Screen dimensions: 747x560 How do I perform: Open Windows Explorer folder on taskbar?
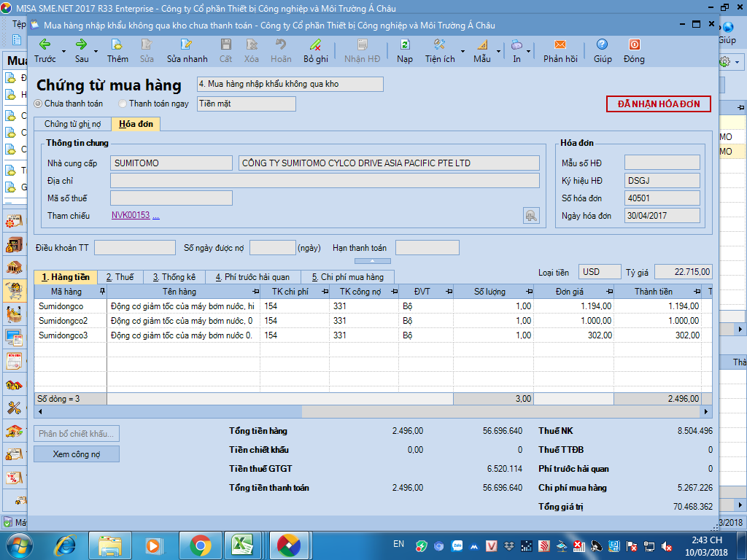pos(110,545)
